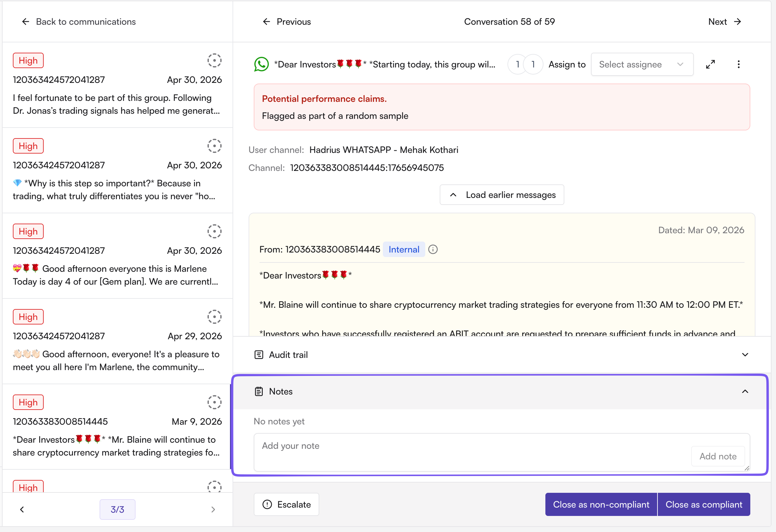This screenshot has height=532, width=776.
Task: Click the WhatsApp logo icon in header
Action: (x=261, y=64)
